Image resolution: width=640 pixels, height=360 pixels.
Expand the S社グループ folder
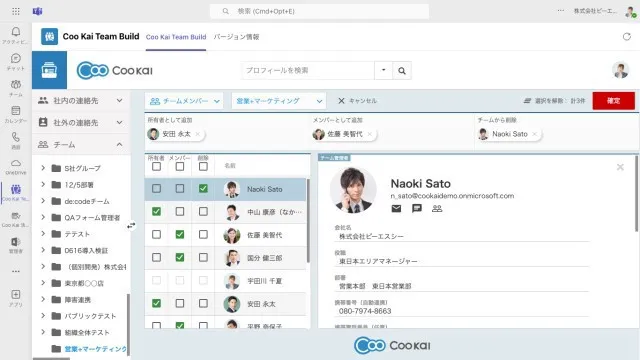(x=43, y=168)
